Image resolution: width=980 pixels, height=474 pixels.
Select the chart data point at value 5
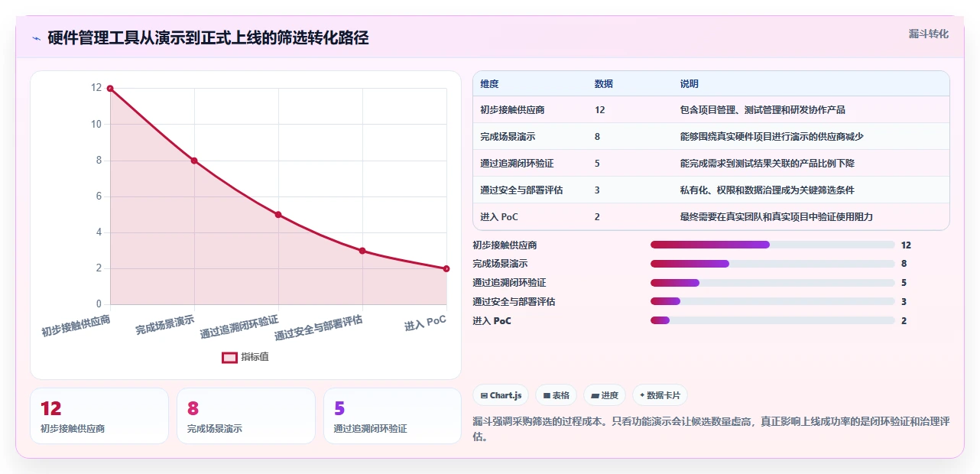click(278, 215)
